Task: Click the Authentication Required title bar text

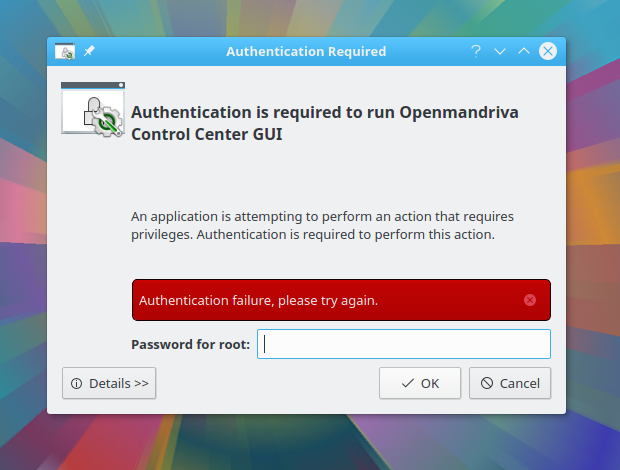Action: (x=306, y=51)
